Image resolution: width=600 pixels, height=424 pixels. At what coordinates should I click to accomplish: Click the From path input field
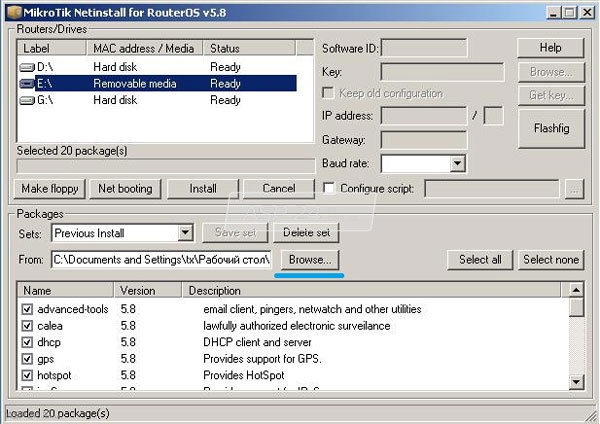click(161, 260)
